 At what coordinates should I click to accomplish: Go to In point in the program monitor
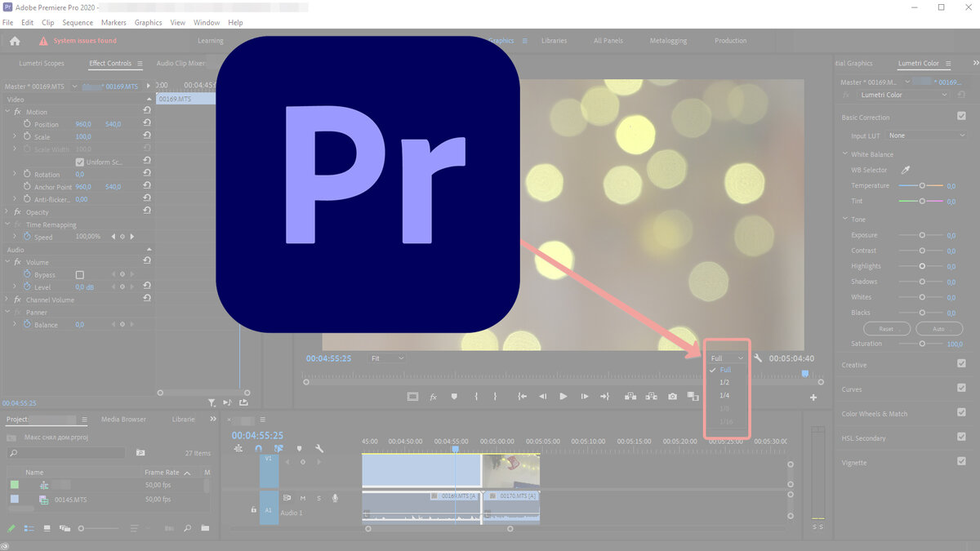coord(522,397)
